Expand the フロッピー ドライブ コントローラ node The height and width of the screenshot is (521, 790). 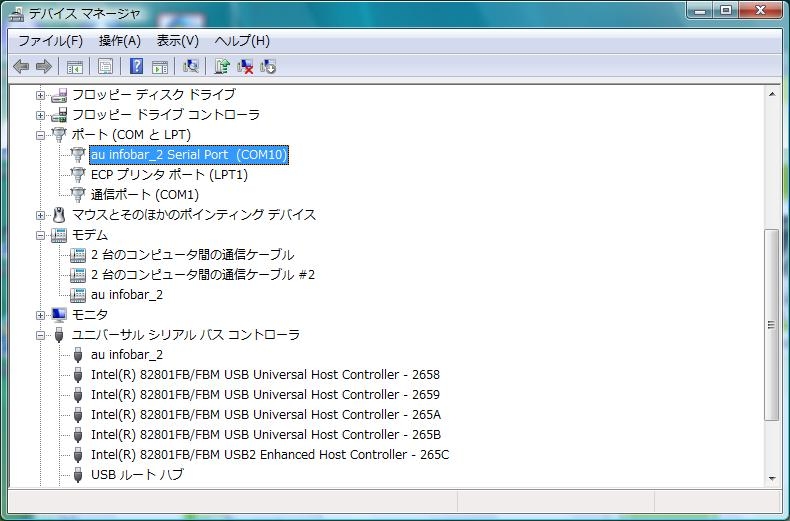[x=40, y=115]
